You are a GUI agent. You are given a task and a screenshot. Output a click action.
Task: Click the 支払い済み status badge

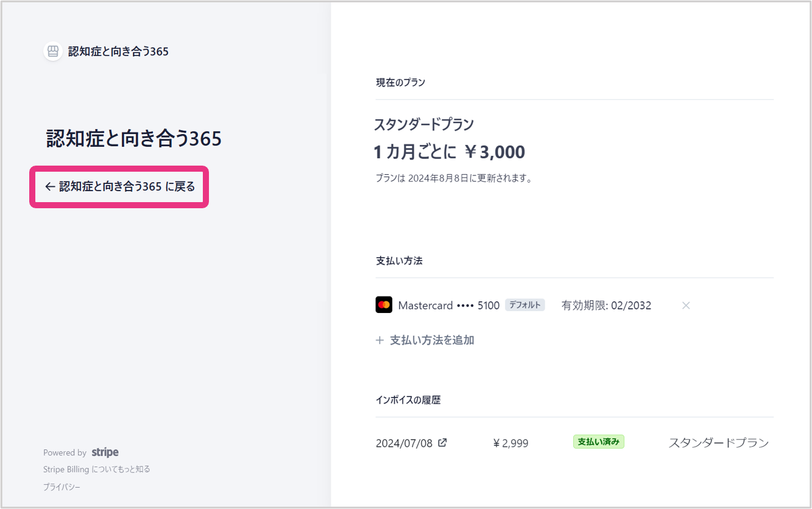pyautogui.click(x=598, y=442)
